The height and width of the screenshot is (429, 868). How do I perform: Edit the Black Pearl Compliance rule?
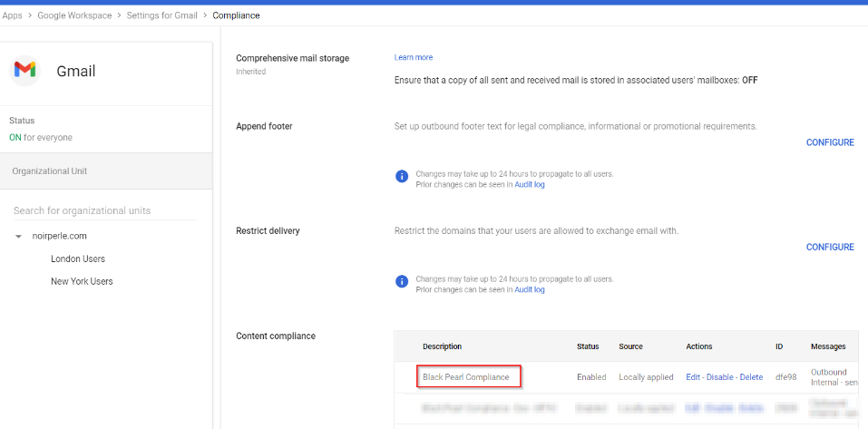[693, 377]
